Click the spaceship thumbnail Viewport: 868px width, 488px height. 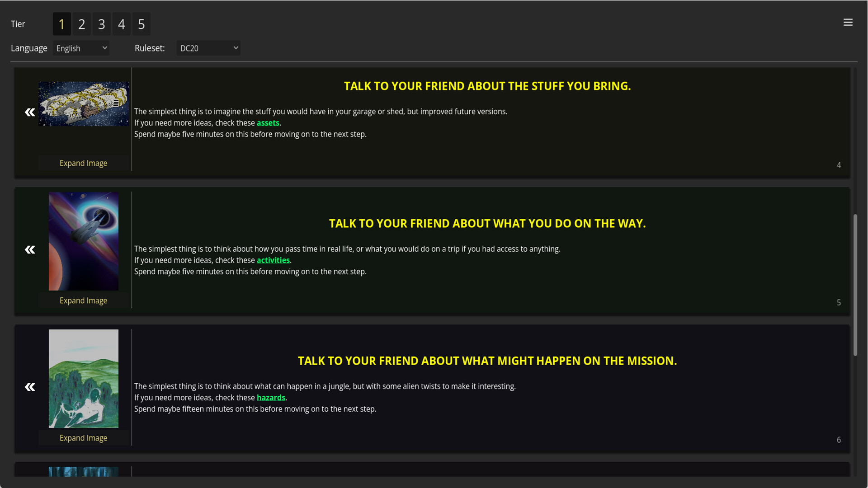coord(83,103)
